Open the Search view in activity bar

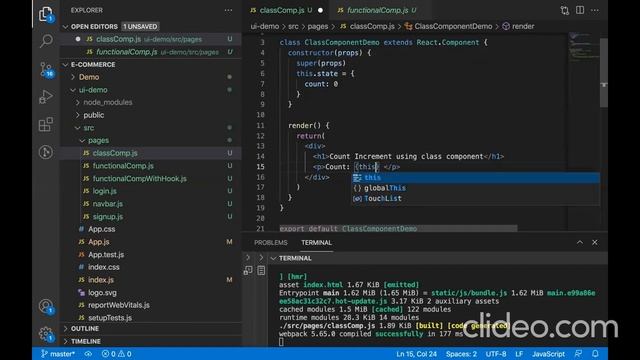[46, 41]
